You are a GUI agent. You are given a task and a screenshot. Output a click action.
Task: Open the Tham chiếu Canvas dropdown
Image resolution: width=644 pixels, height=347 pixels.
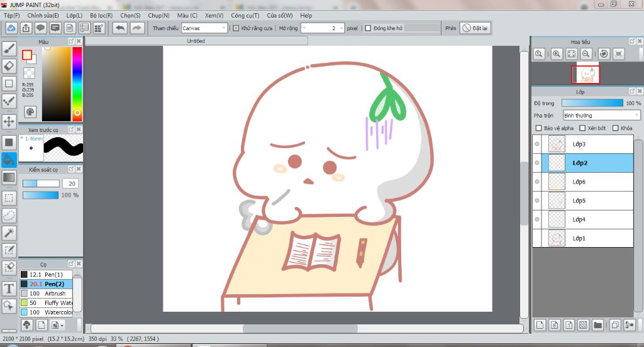[x=204, y=28]
